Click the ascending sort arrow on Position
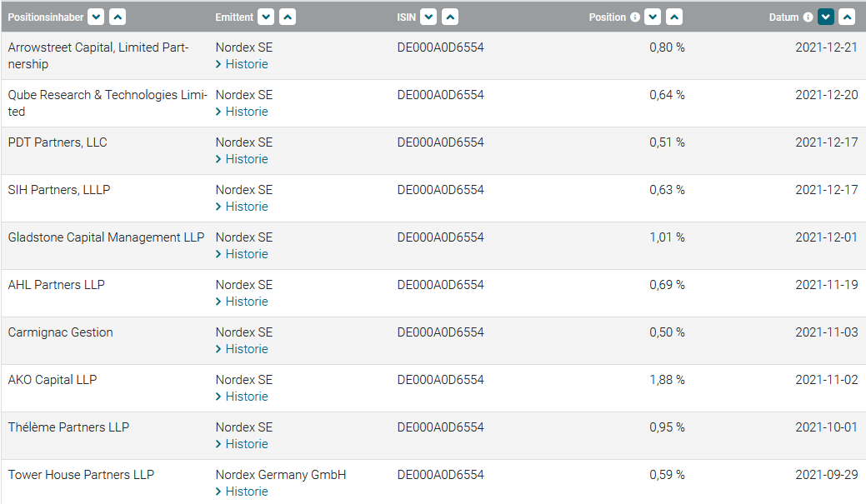 pos(674,17)
